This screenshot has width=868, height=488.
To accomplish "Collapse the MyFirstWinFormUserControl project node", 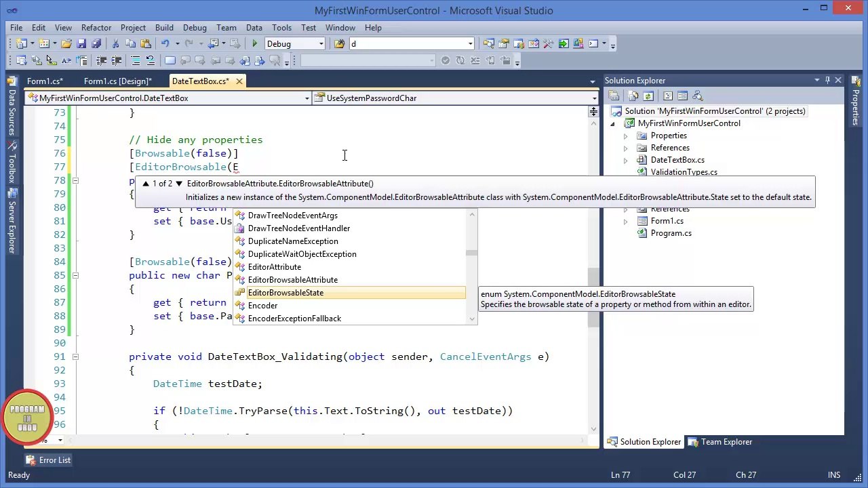I will [x=613, y=123].
